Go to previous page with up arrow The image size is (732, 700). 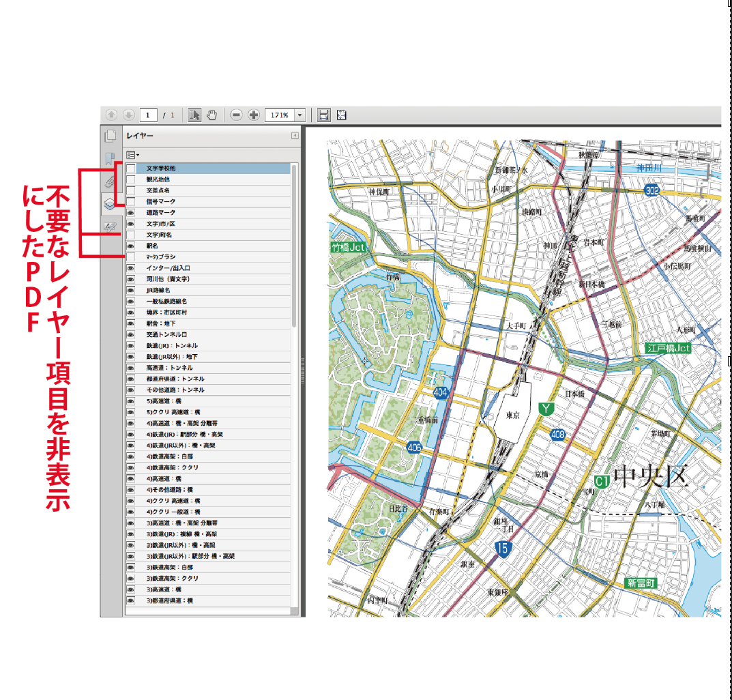(111, 115)
